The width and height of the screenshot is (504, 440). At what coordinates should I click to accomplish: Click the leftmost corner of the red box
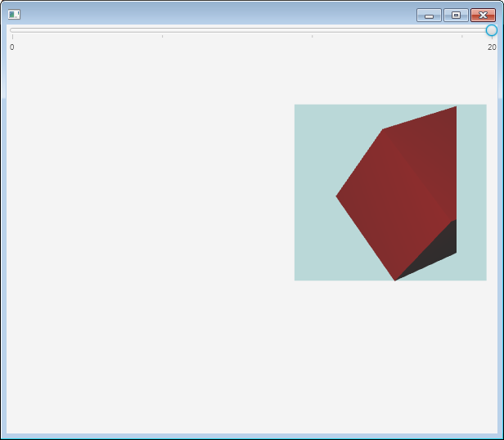(337, 195)
